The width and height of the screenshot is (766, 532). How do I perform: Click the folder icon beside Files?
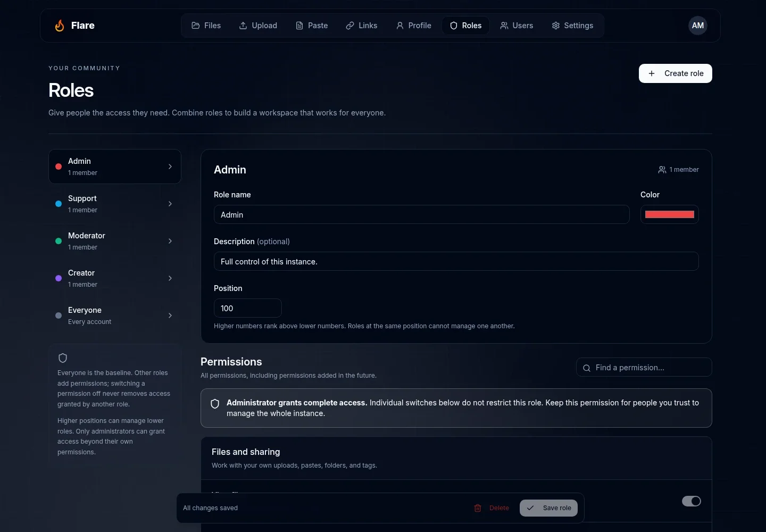pos(196,26)
